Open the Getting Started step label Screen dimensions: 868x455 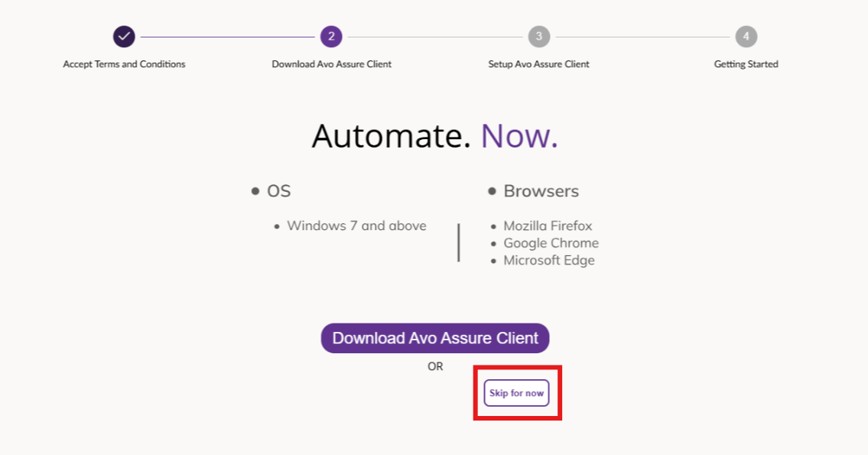pyautogui.click(x=746, y=64)
